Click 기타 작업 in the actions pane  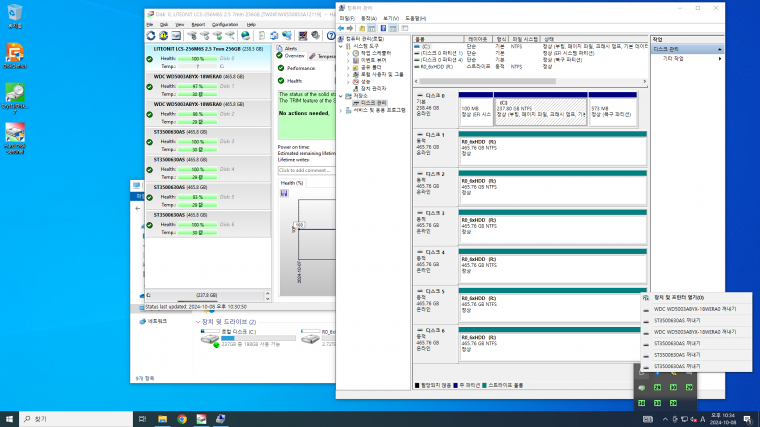pyautogui.click(x=673, y=59)
